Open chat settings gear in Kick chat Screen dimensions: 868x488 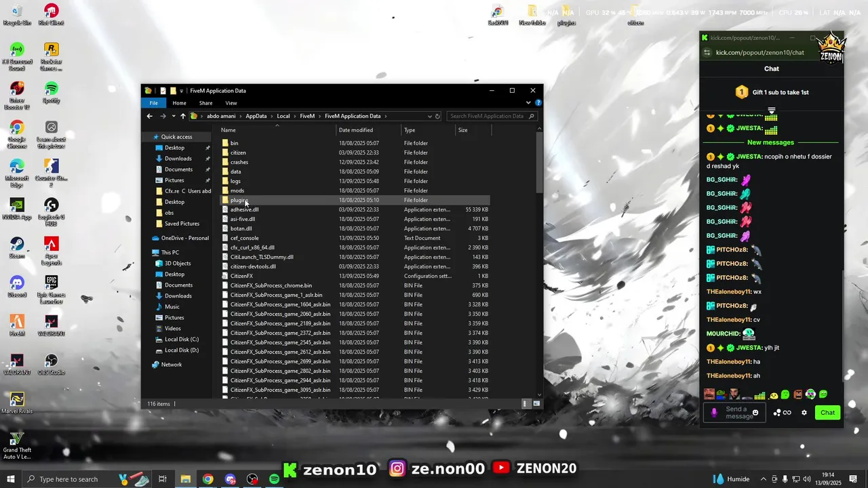[804, 412]
